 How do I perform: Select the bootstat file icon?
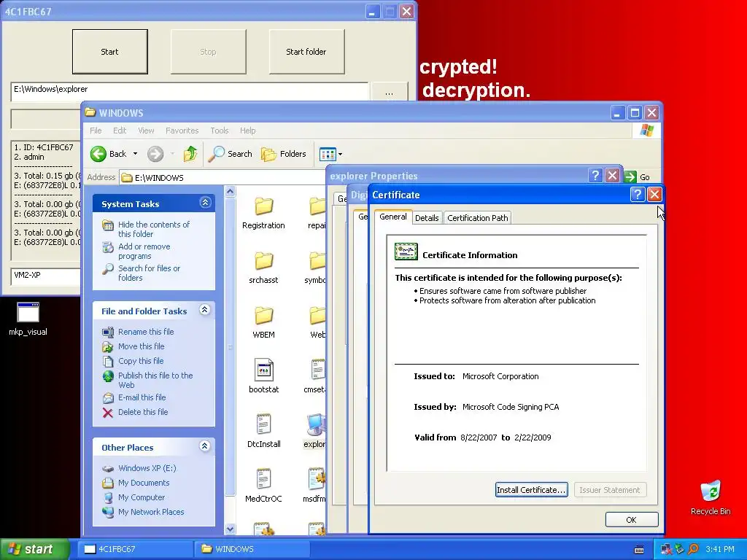point(263,376)
